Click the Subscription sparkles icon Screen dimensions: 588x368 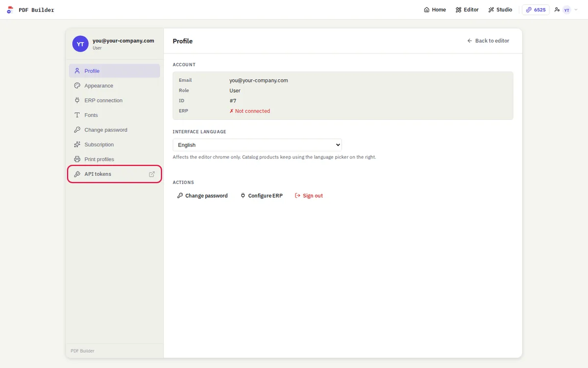[77, 144]
